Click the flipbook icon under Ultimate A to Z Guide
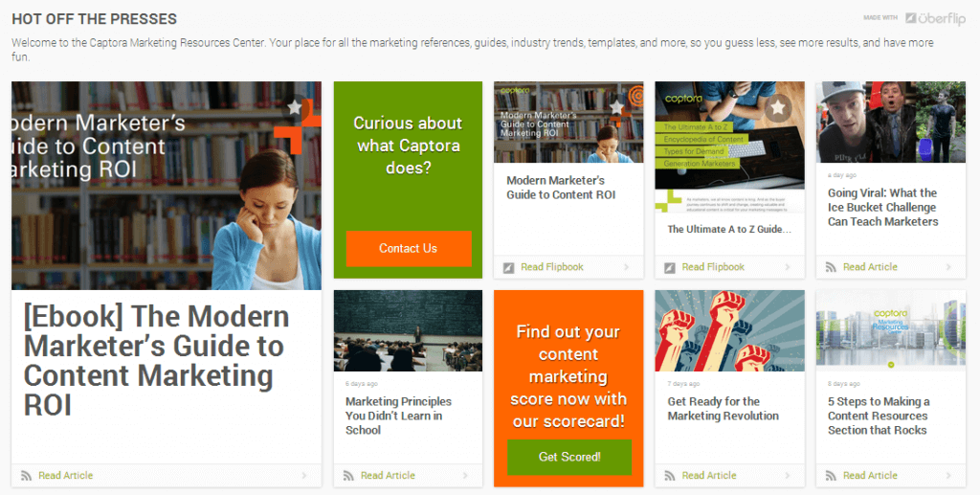Viewport: 980px width, 495px height. tap(669, 267)
